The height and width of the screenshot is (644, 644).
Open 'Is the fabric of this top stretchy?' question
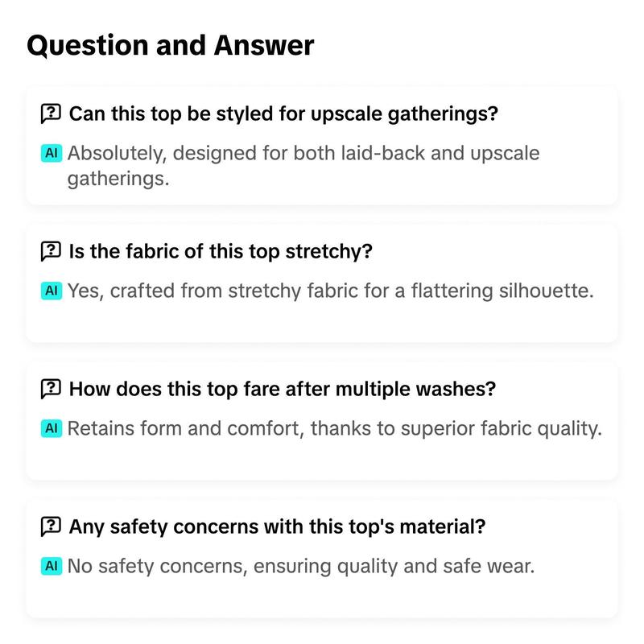[221, 251]
